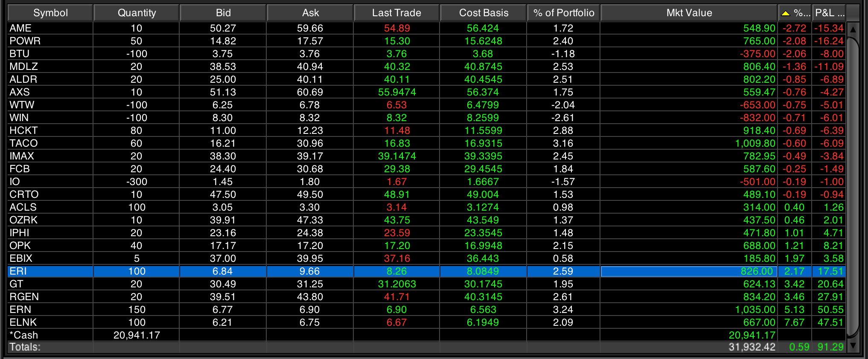The height and width of the screenshot is (359, 868).
Task: Click total P&L value 91.29
Action: (830, 347)
